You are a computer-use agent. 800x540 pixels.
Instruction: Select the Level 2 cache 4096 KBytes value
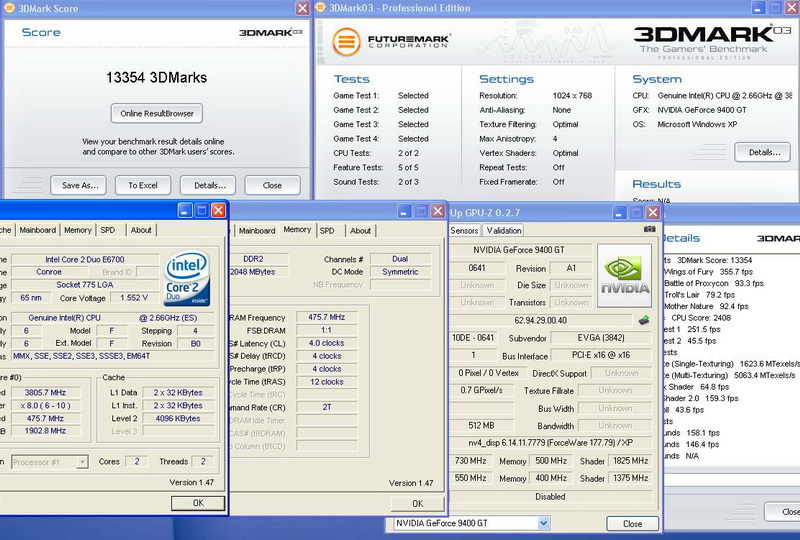pyautogui.click(x=178, y=418)
